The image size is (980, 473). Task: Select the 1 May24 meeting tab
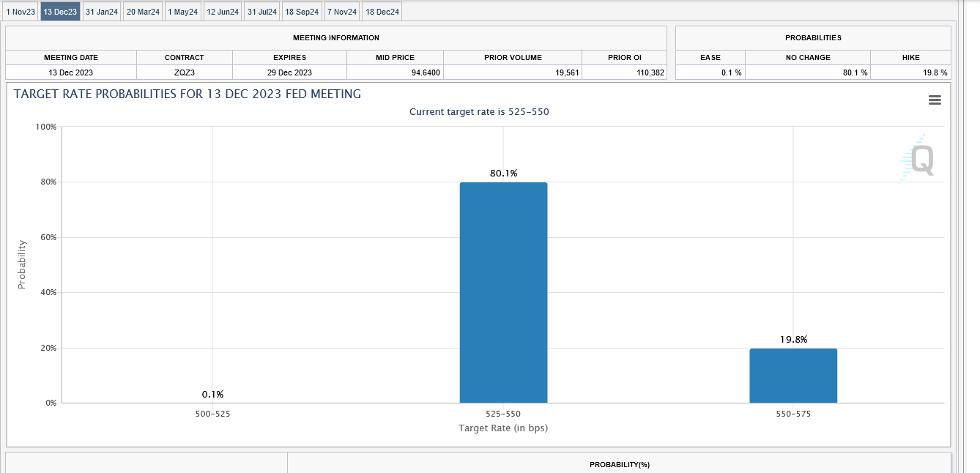tap(183, 12)
